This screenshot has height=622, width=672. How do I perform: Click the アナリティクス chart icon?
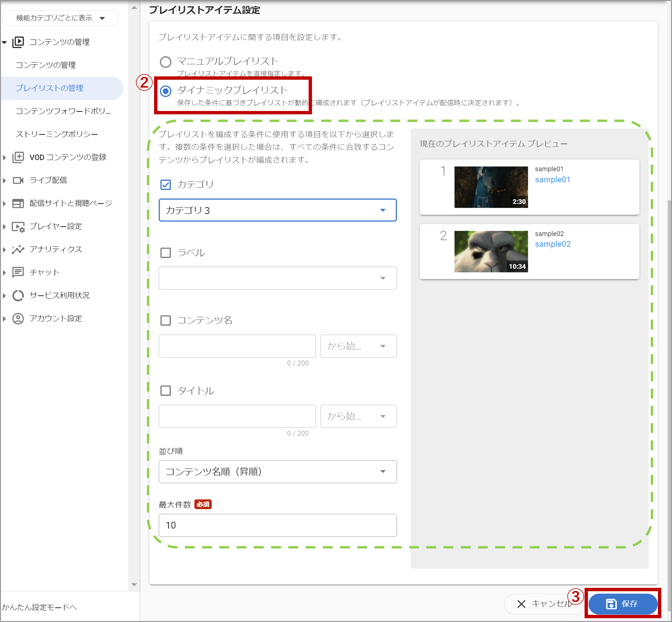(18, 249)
